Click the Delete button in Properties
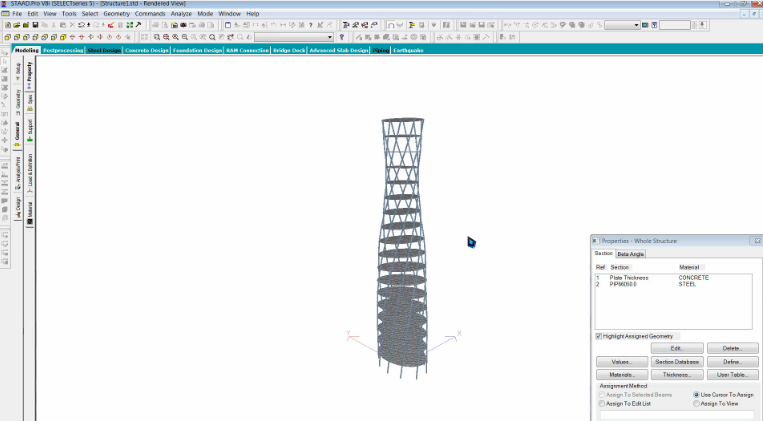 732,348
